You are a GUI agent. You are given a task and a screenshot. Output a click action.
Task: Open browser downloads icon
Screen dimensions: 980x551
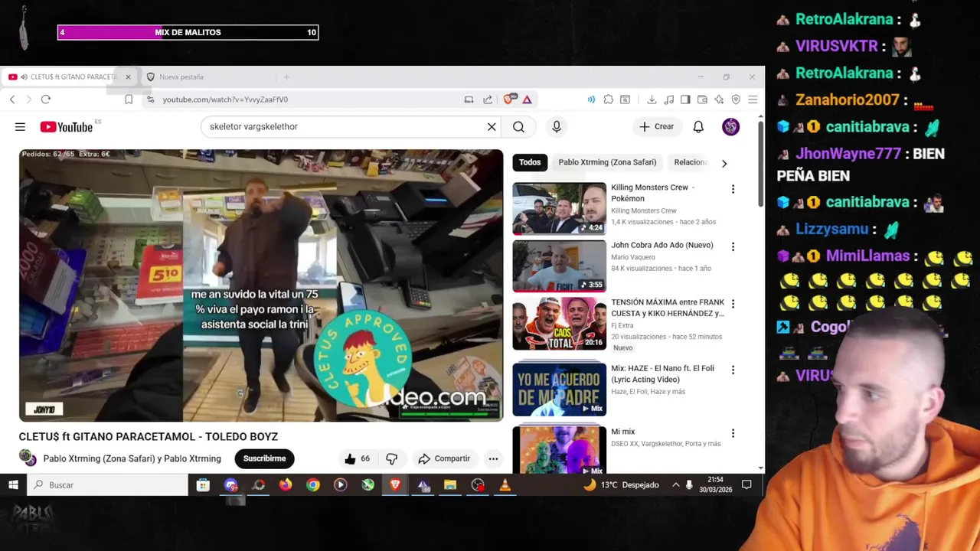click(652, 99)
